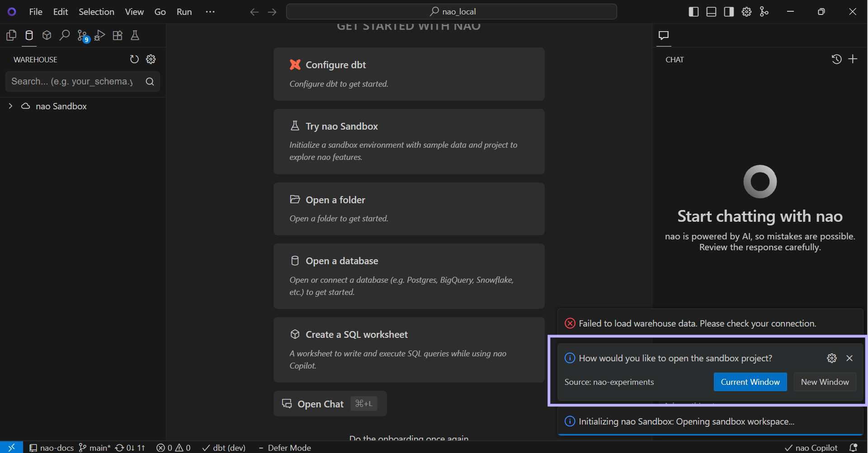The image size is (868, 453).
Task: Open the Run and Debug view
Action: 100,35
